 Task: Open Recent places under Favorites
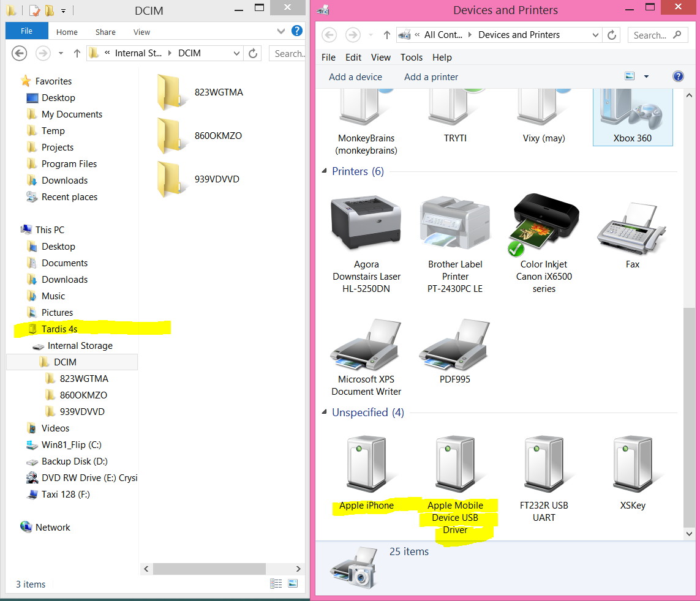[69, 197]
